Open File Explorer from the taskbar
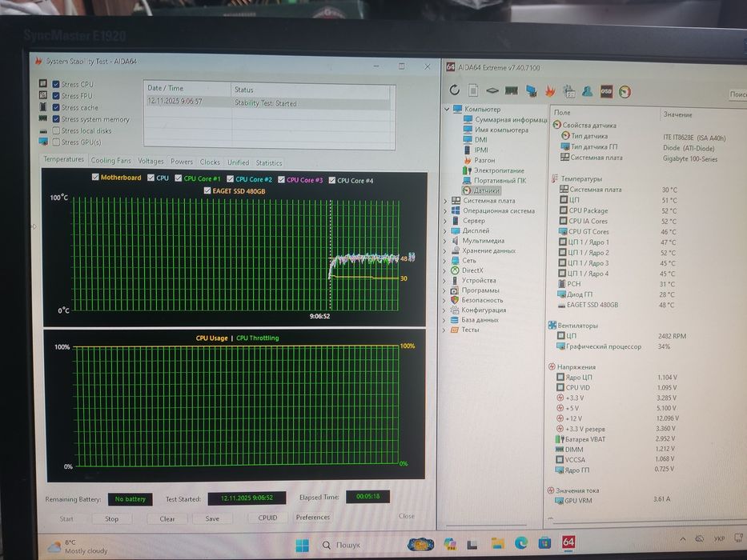Screen dimensions: 747x560 [x=498, y=543]
